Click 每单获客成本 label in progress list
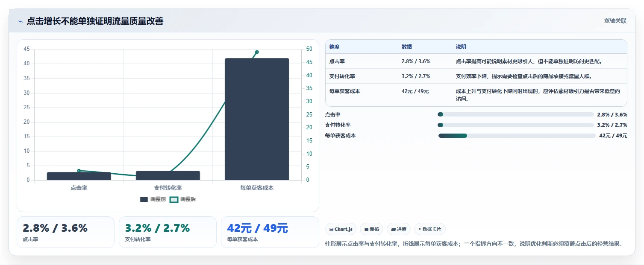The image size is (644, 265). click(x=341, y=136)
